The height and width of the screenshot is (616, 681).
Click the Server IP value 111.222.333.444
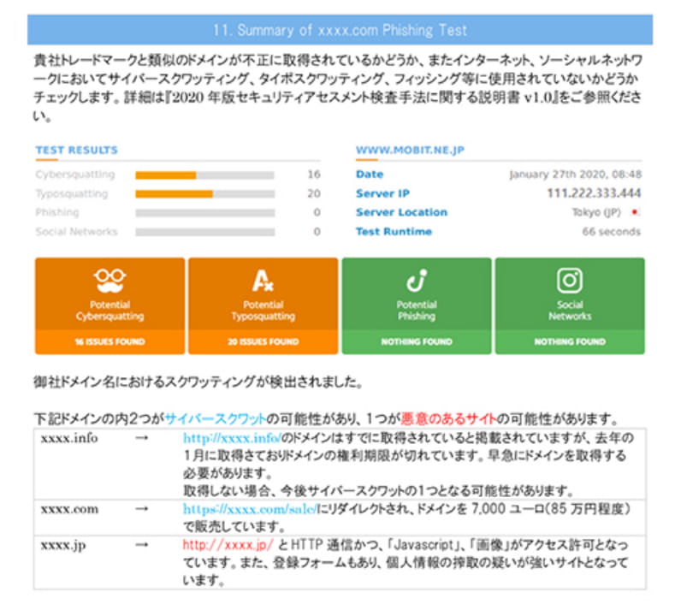pos(593,193)
